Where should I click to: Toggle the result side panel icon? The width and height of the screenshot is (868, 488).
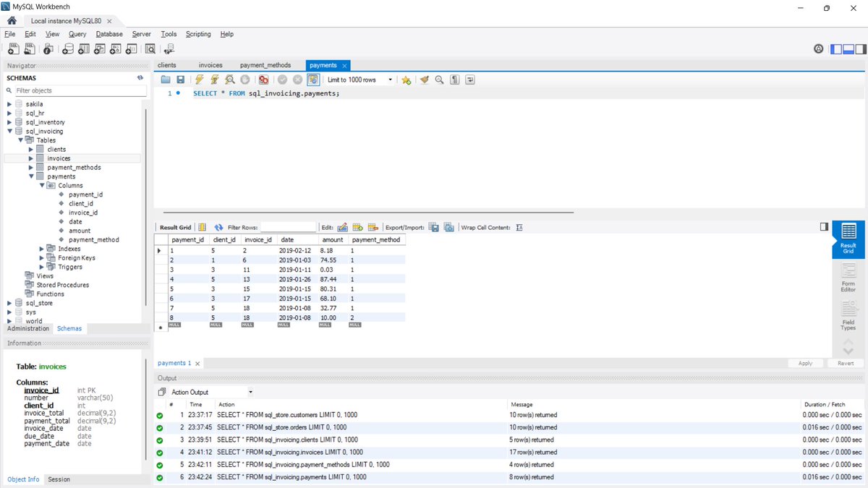click(824, 226)
